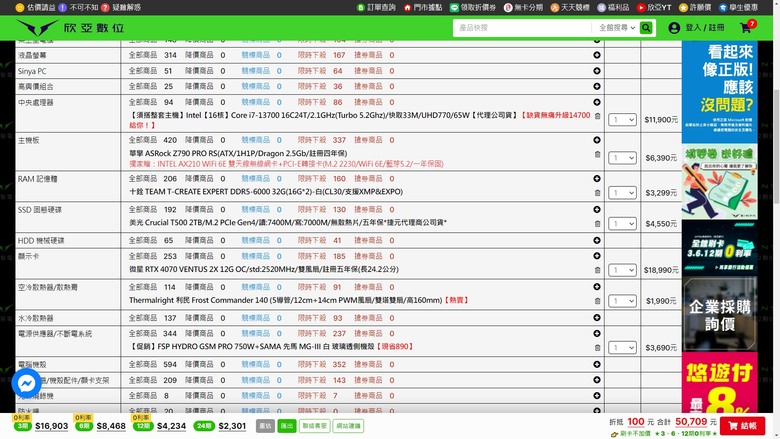Open the quantity dropdown for RTX 4070 VENTUS
The height and width of the screenshot is (439, 780).
coord(622,270)
